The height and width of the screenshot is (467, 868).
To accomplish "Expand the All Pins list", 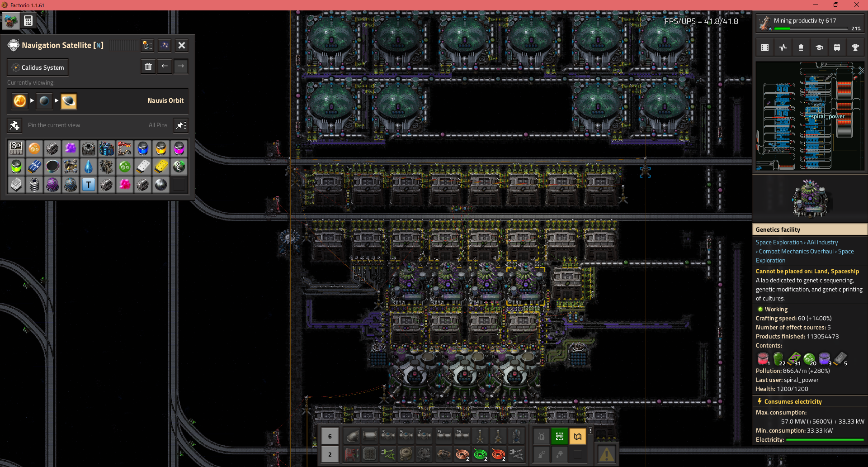I will tap(180, 125).
